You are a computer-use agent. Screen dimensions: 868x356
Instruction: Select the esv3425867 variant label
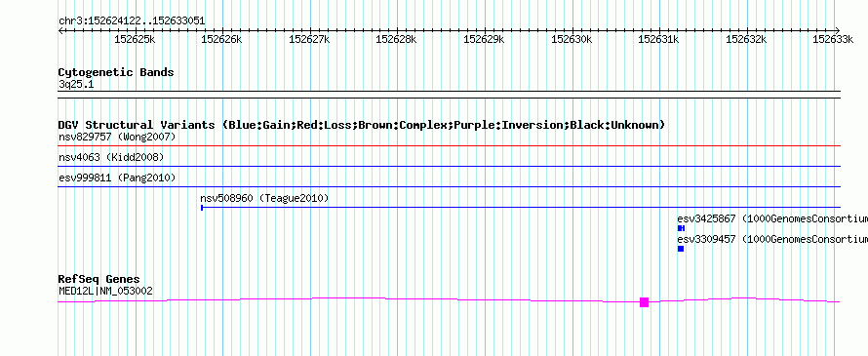(772, 218)
